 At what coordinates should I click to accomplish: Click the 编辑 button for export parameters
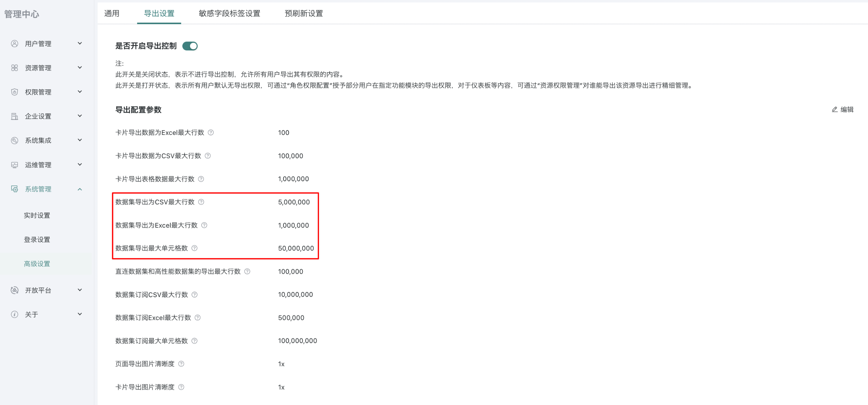point(843,110)
